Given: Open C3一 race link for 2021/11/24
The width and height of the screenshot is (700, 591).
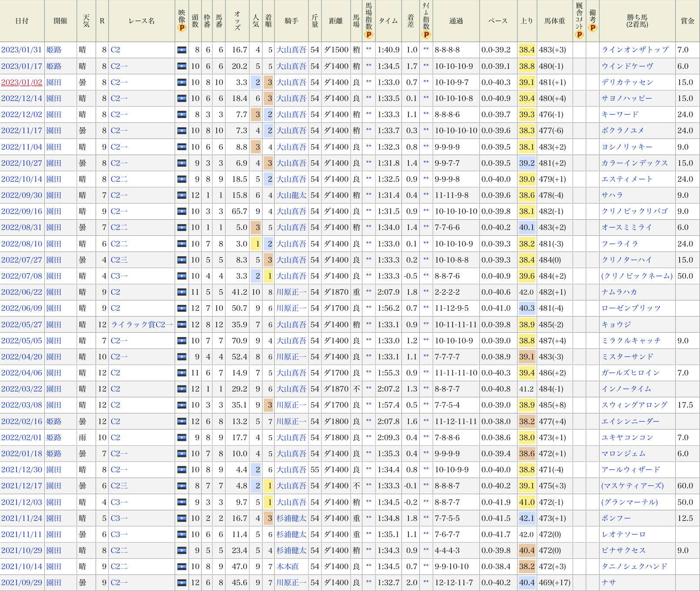Looking at the screenshot, I should tap(119, 518).
